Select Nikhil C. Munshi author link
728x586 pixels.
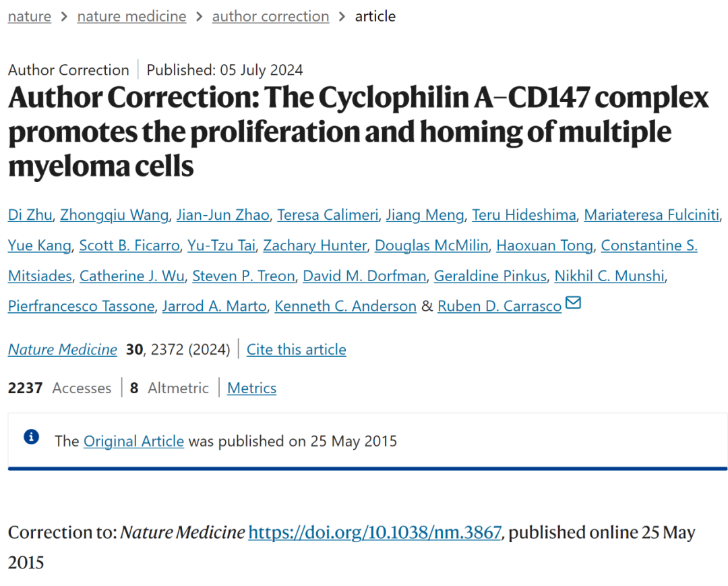pyautogui.click(x=609, y=276)
